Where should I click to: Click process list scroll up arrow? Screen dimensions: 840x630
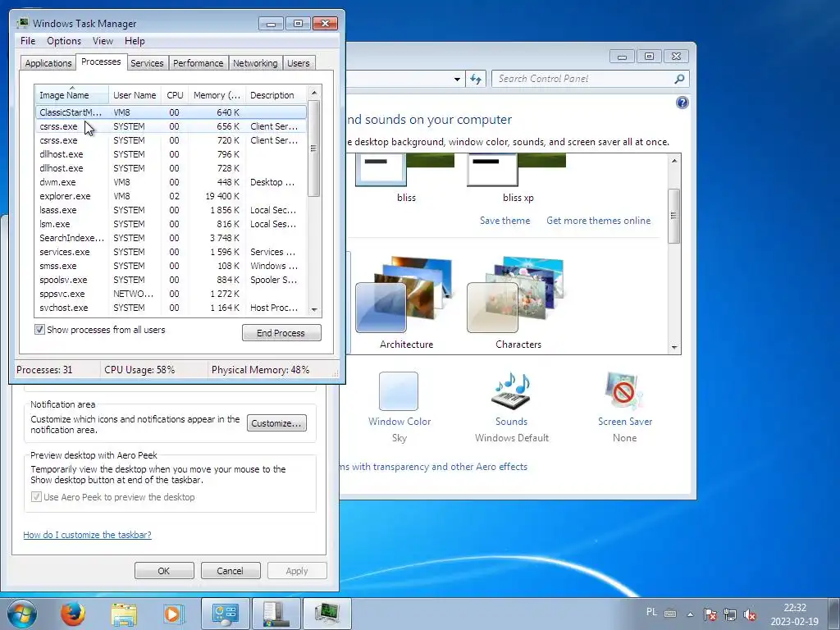coord(314,93)
